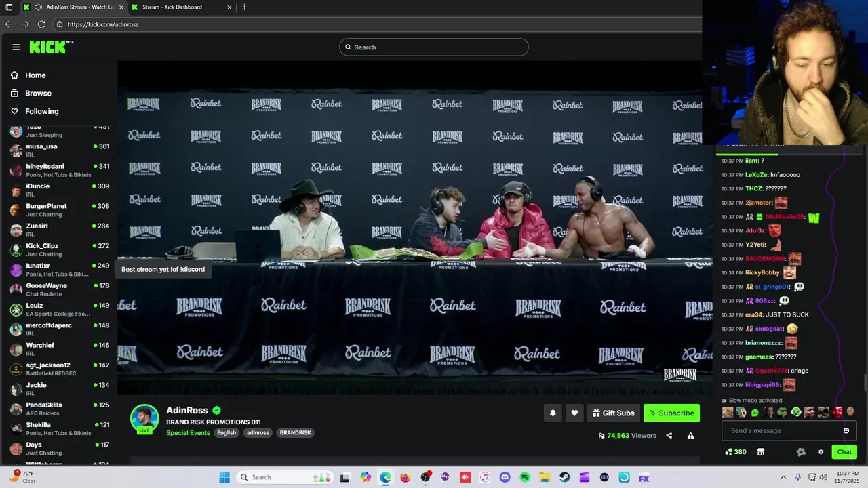
Task: Open chat settings gear
Action: [x=821, y=452]
